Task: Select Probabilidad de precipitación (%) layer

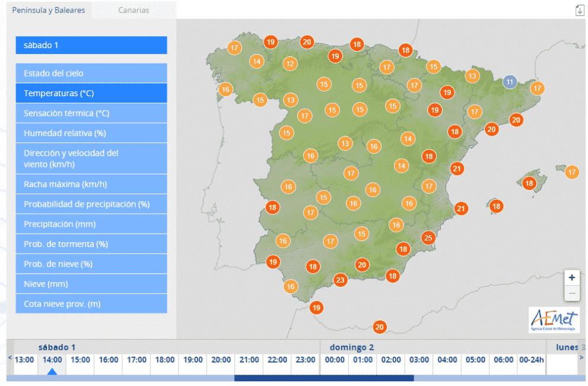Action: pyautogui.click(x=91, y=204)
